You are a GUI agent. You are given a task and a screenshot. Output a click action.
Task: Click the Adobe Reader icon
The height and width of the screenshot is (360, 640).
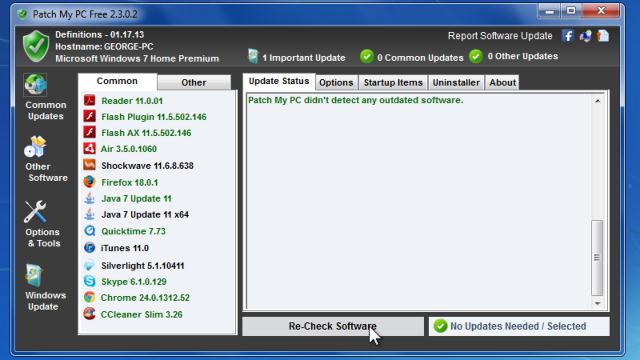(89, 100)
